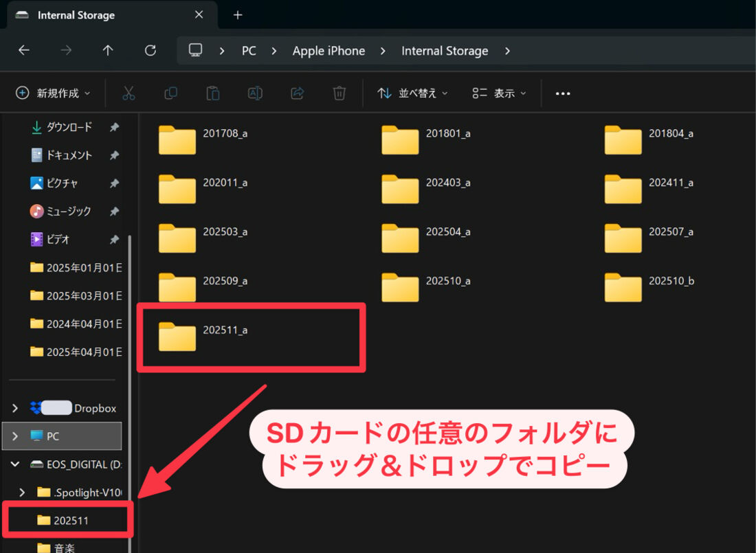
Task: Collapse EOS_DIGITAL (D:) in the navigation pane
Action: (15, 464)
